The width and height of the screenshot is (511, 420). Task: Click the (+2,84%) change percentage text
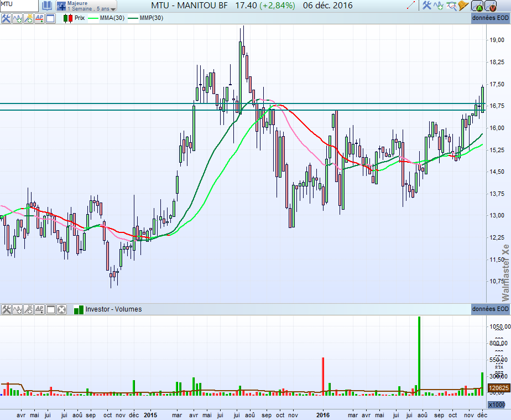click(x=277, y=6)
